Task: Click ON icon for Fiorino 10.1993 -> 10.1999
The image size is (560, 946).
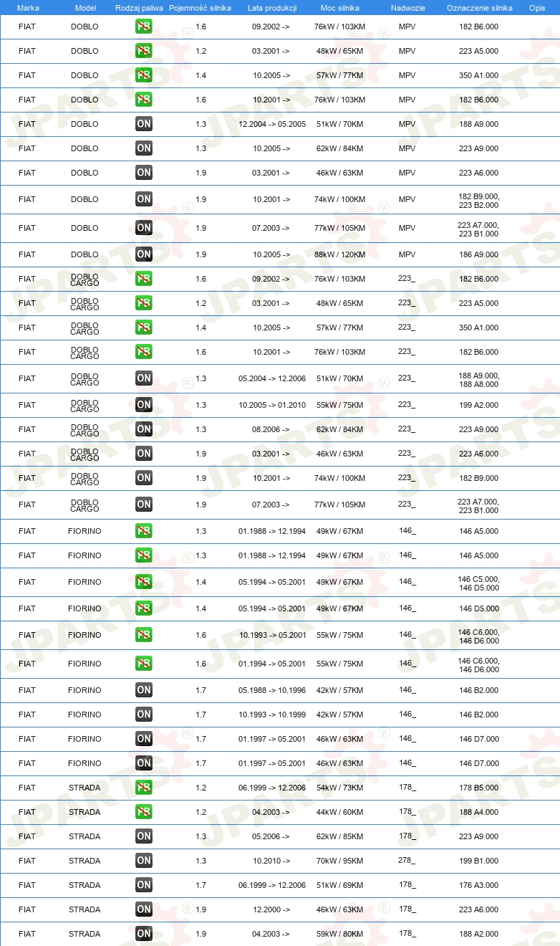Action: pos(144,715)
